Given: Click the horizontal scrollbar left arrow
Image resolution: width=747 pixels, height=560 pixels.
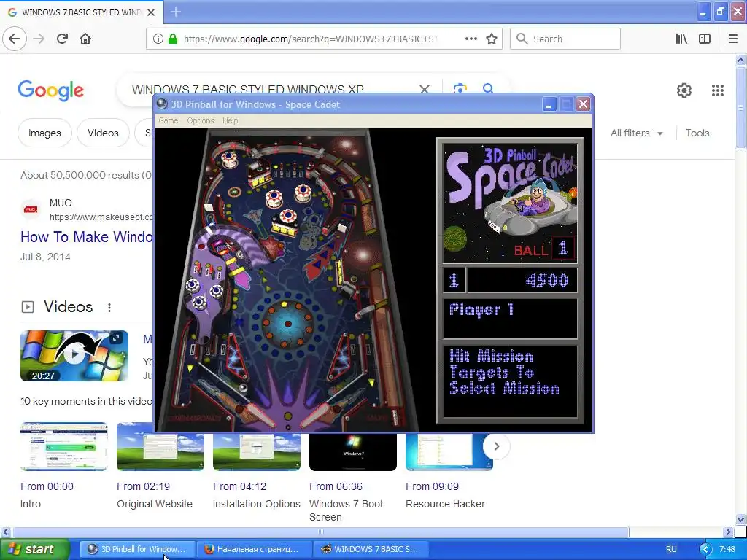Looking at the screenshot, I should coord(5,532).
